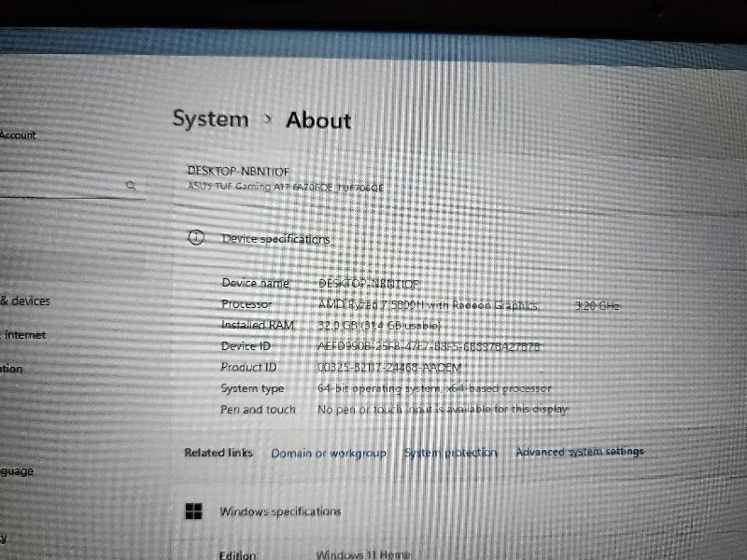Select the Windows 11 Home edition value
This screenshot has height=560, width=747.
tap(363, 554)
